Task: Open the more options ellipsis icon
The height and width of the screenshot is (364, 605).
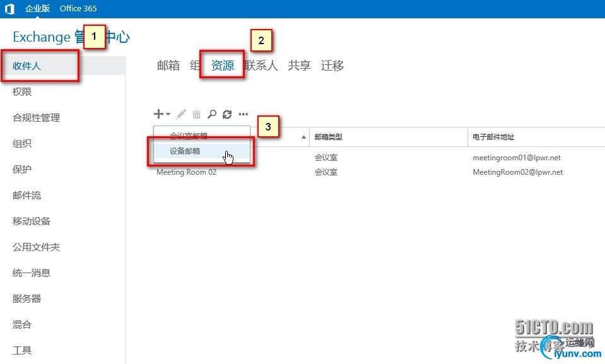Action: pyautogui.click(x=244, y=114)
